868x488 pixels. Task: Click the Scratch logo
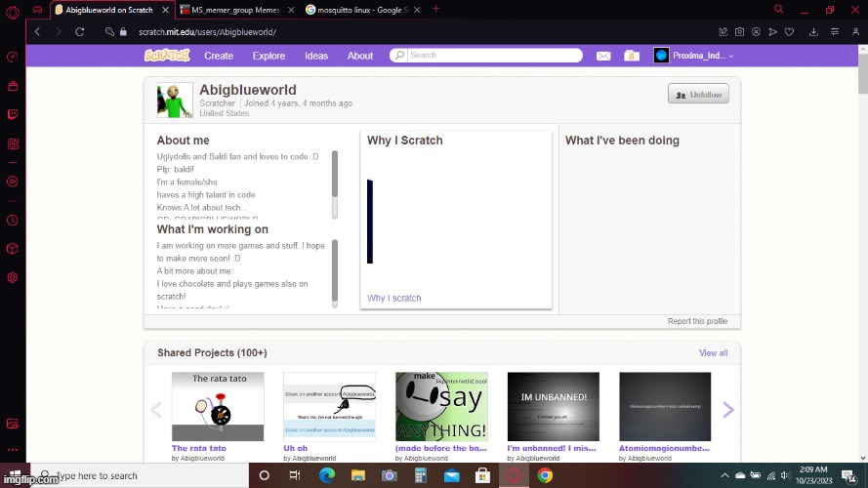[167, 56]
